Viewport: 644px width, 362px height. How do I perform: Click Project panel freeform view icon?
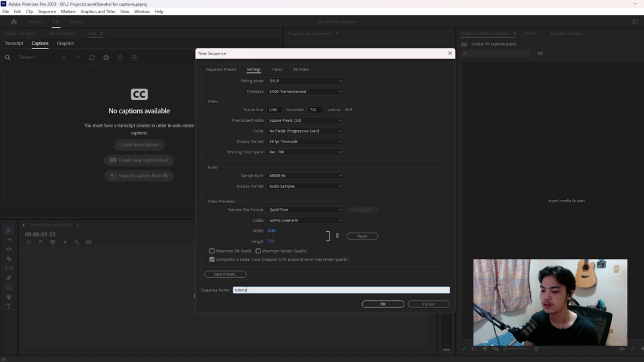[496, 349]
